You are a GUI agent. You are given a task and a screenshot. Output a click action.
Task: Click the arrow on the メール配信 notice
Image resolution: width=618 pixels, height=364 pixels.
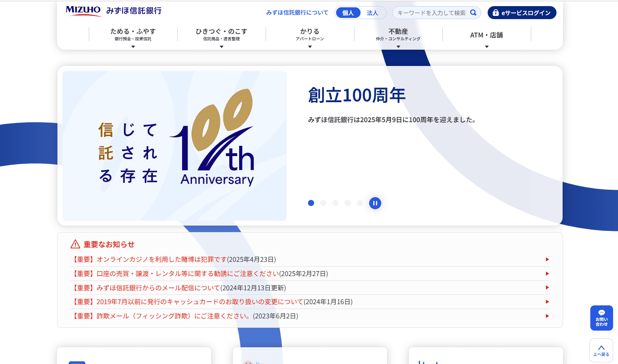pyautogui.click(x=547, y=287)
